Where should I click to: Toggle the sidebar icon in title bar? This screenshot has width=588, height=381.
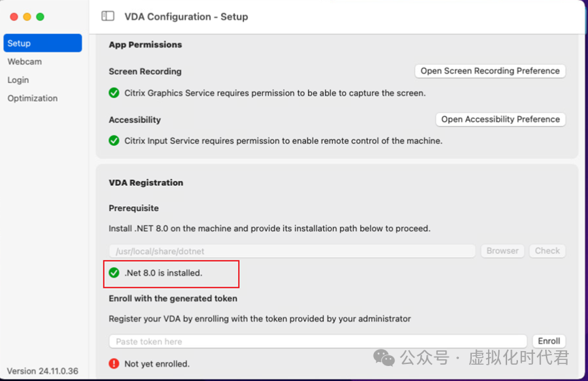point(107,16)
